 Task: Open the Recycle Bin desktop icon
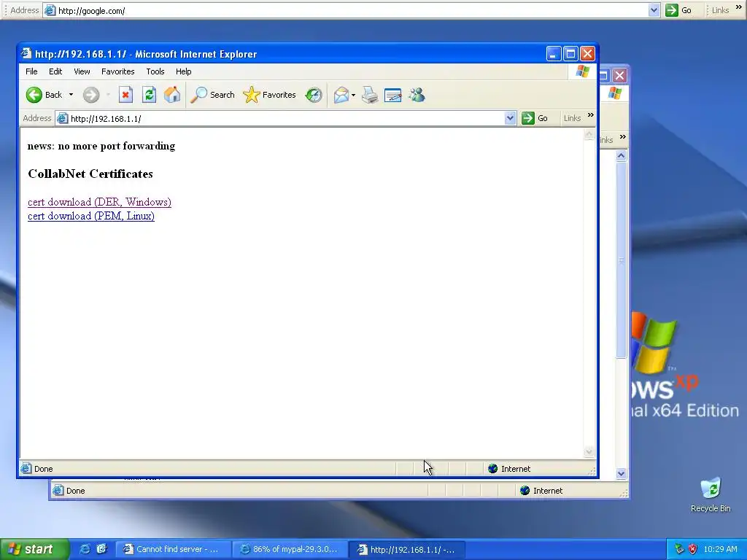pos(711,495)
